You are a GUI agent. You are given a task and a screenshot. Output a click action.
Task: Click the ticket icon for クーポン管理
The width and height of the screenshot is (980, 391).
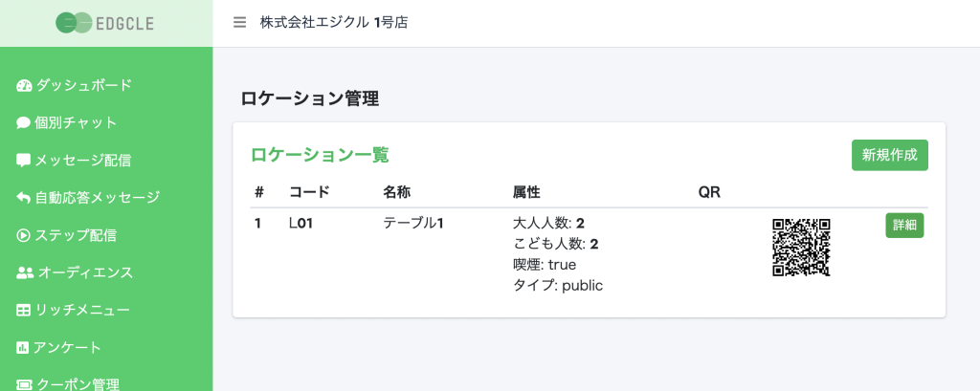pos(24,384)
